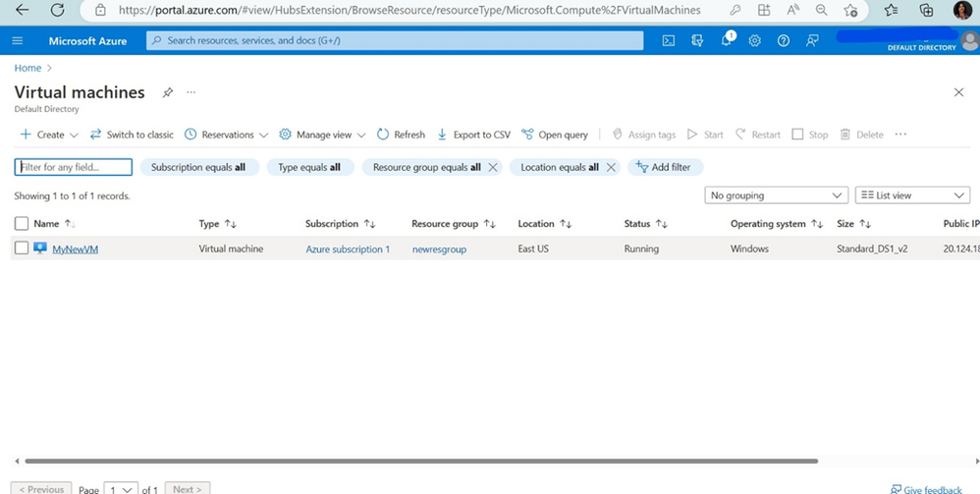Screen dimensions: 980x494
Task: Pin Virtual machines to dashboard
Action: pos(168,92)
